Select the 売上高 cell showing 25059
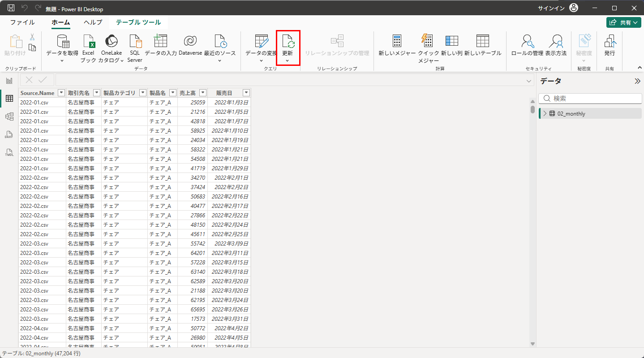 pos(193,103)
